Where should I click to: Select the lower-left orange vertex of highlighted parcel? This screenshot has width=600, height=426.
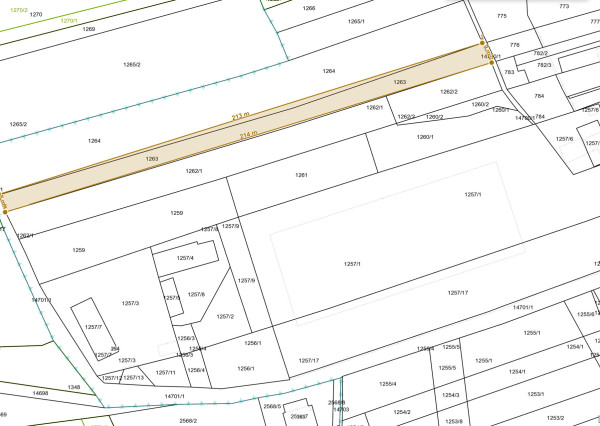5,211
